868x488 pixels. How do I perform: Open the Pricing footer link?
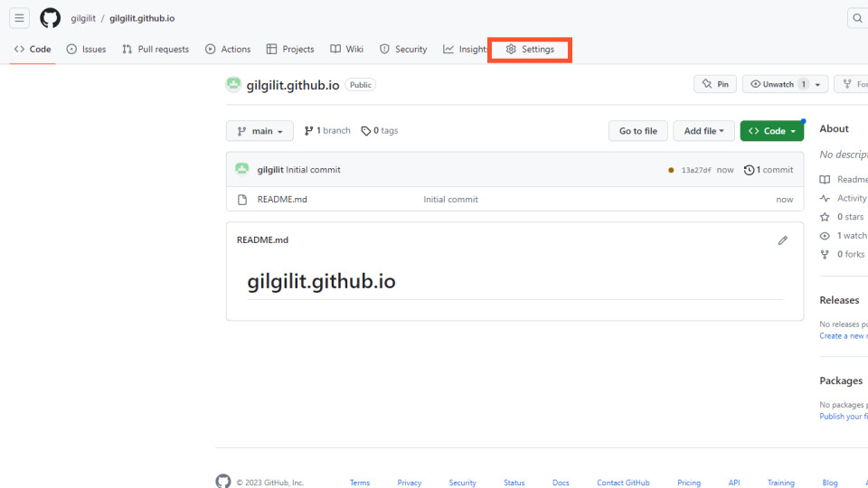coord(689,483)
